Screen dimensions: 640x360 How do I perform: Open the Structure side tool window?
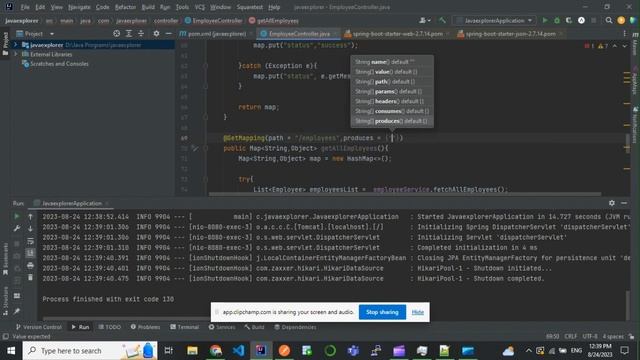pos(5,301)
